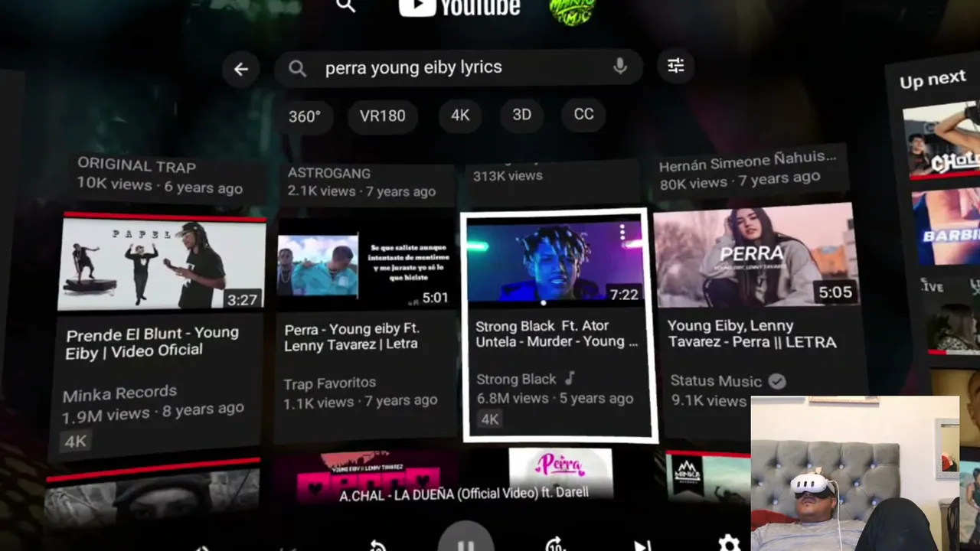Click the 4K badge on Prende El Blunt card

click(x=75, y=441)
